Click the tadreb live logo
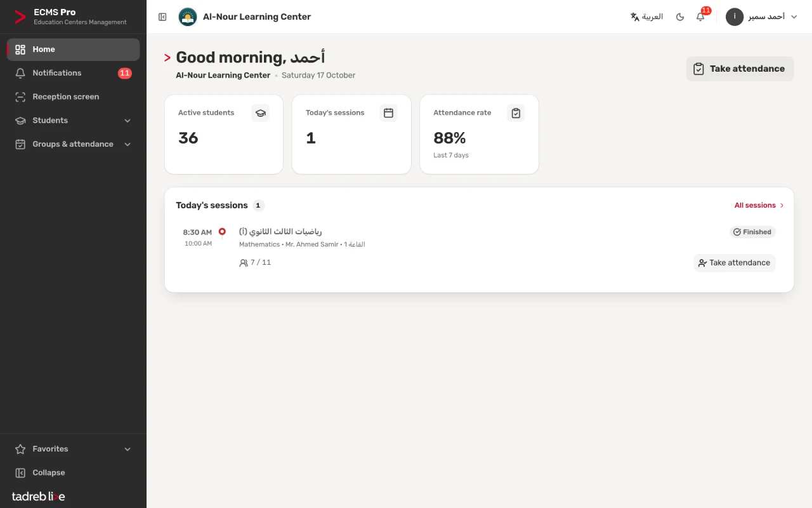The image size is (812, 508). (39, 497)
